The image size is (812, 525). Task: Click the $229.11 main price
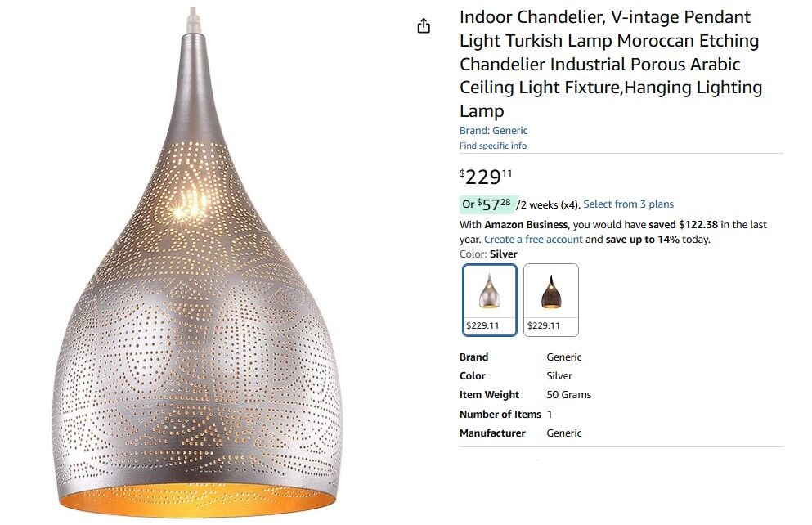point(486,177)
